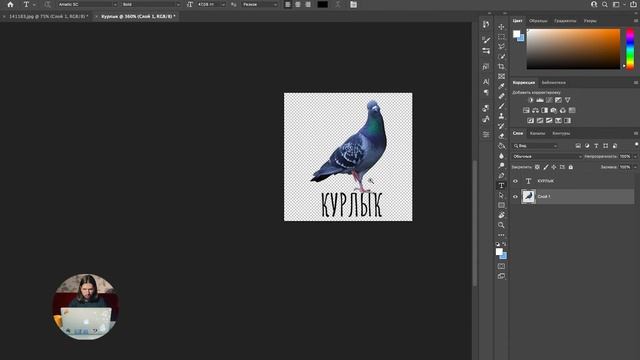Viewport: 640px width, 360px height.
Task: Select the Eyedropper tool
Action: [x=501, y=86]
